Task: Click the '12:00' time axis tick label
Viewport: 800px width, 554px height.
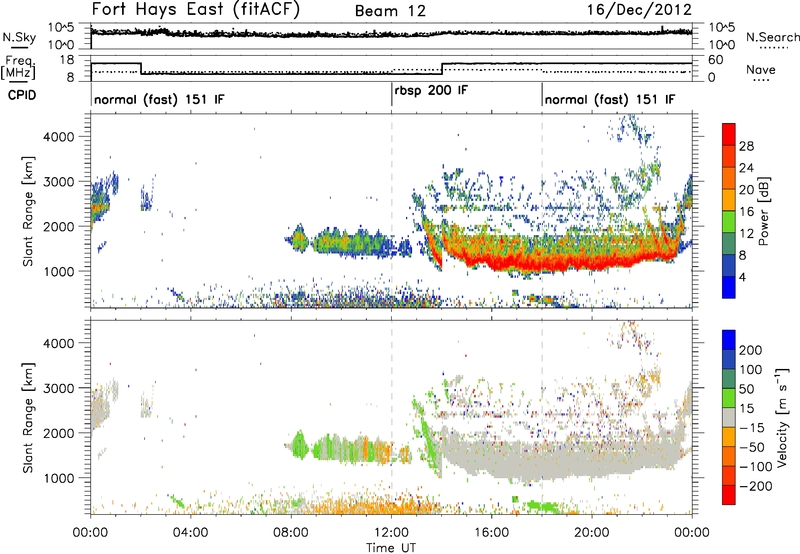Action: tap(391, 533)
